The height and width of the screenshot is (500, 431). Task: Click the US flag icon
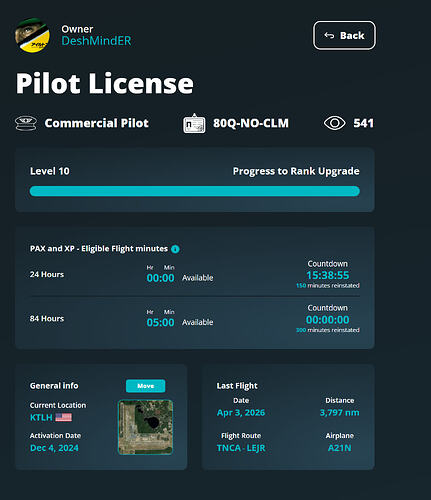(63, 417)
